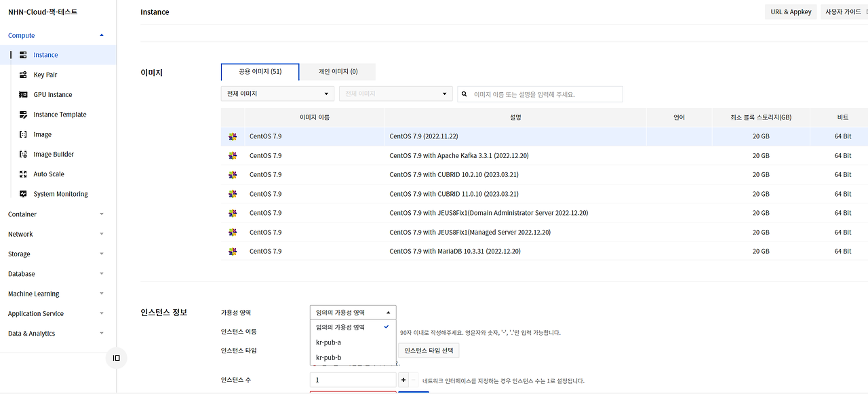Image resolution: width=868 pixels, height=394 pixels.
Task: Switch to the 개인 이미지 (0) tab
Action: [x=337, y=71]
